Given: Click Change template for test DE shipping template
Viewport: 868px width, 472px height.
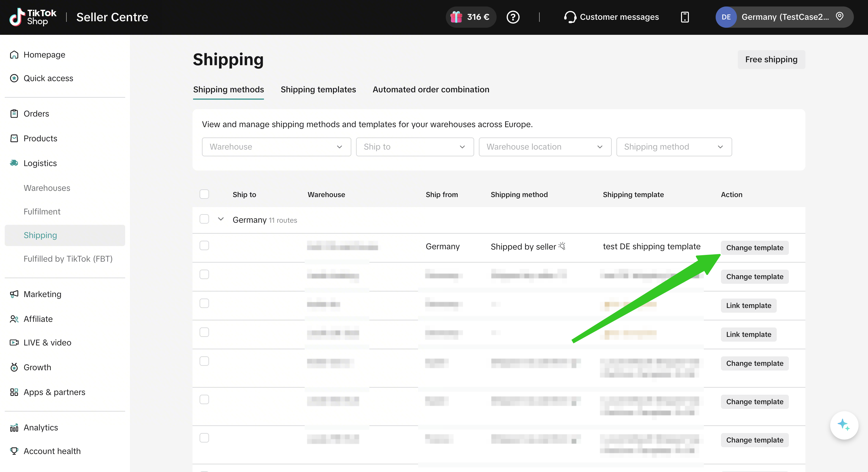Looking at the screenshot, I should coord(754,248).
